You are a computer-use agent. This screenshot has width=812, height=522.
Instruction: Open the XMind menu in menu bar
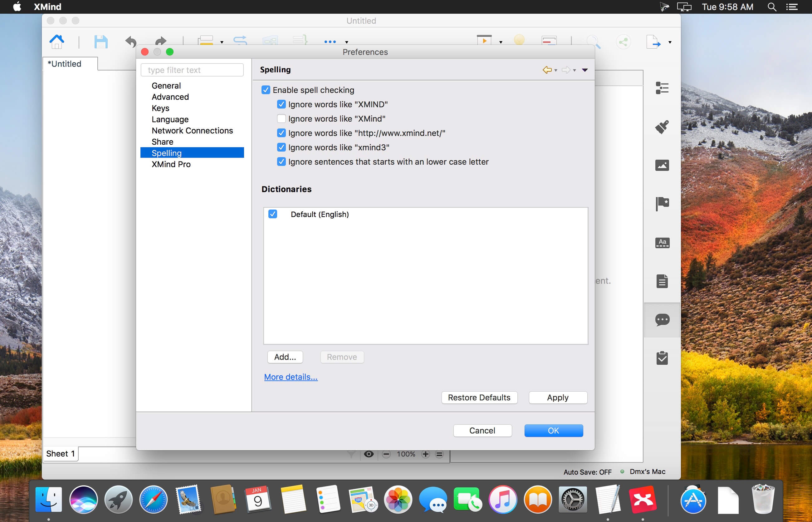[47, 7]
